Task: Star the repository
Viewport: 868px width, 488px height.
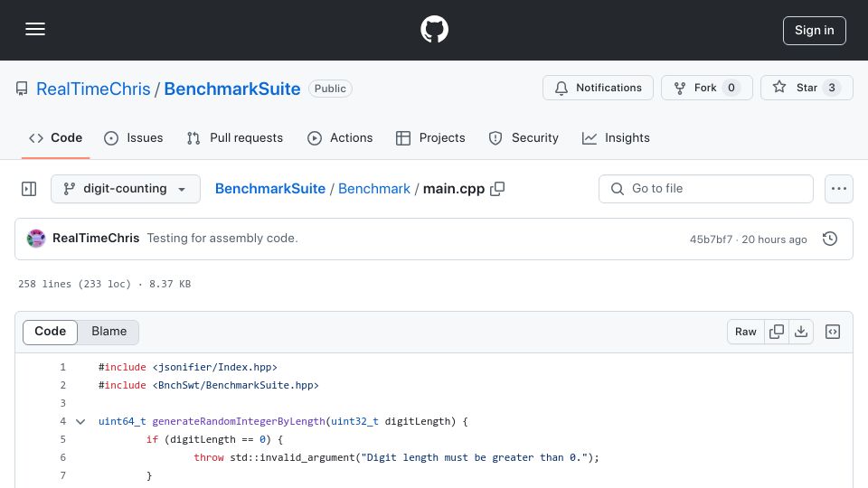Action: point(806,88)
